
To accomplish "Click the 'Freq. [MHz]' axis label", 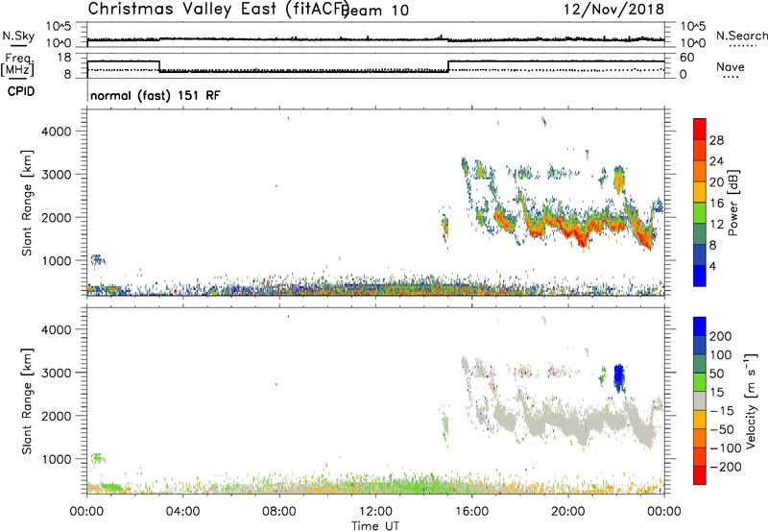I will (x=17, y=64).
